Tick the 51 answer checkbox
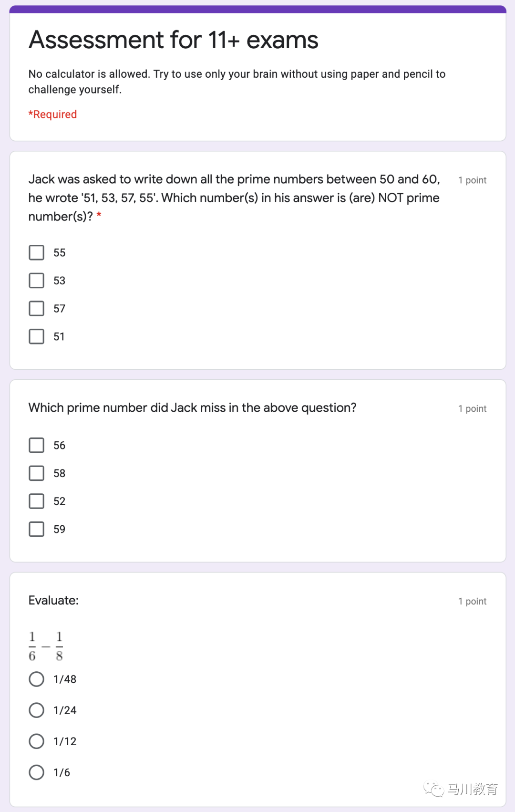The image size is (515, 812). (x=37, y=336)
